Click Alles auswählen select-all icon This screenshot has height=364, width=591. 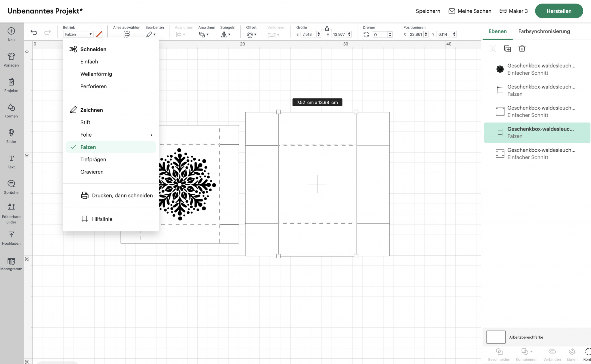click(127, 35)
